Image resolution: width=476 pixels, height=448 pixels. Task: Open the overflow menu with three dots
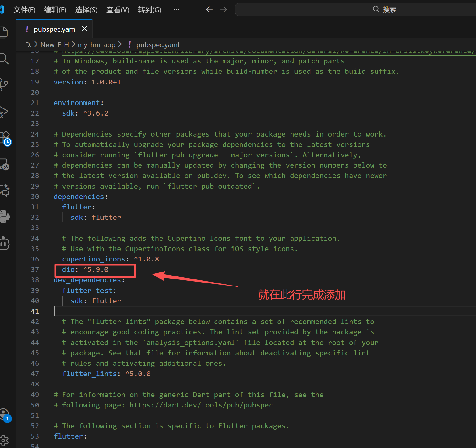(x=176, y=9)
